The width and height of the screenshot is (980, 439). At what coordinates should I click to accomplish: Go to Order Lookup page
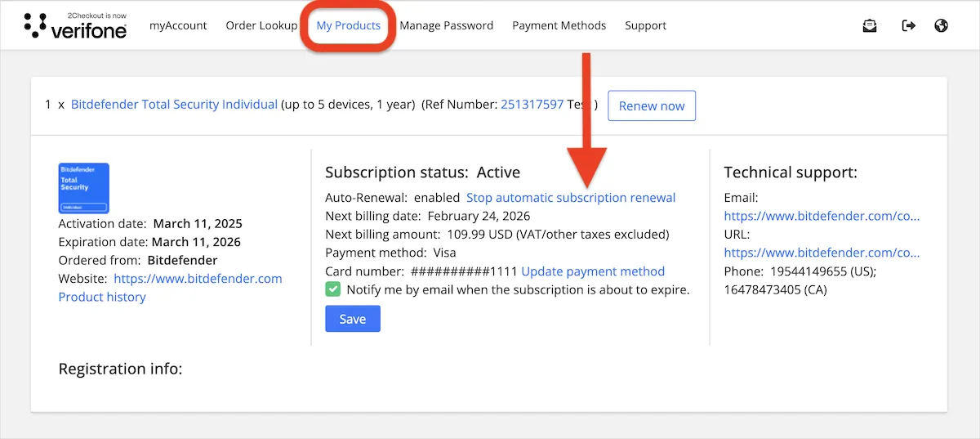[x=261, y=25]
